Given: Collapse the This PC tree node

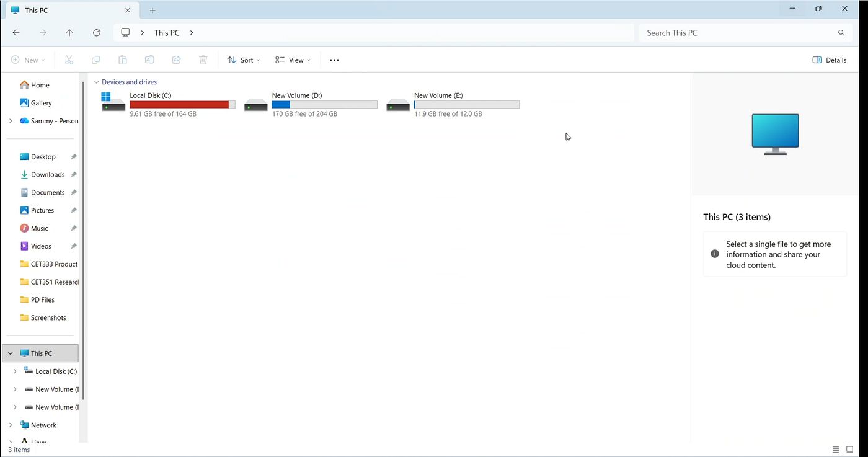Looking at the screenshot, I should point(11,353).
